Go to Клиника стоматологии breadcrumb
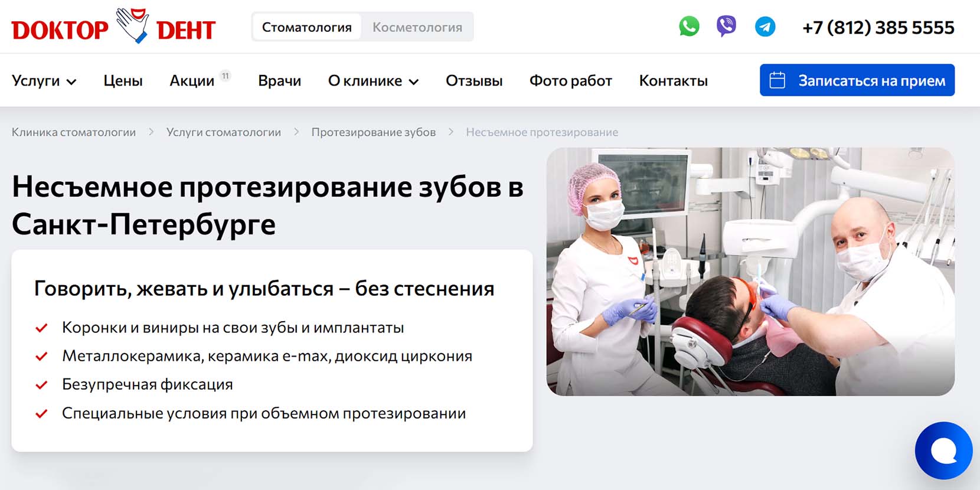 point(74,132)
